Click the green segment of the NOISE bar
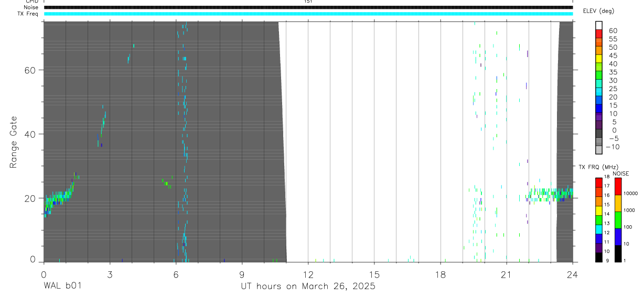The width and height of the screenshot is (644, 297). pyautogui.click(x=618, y=220)
